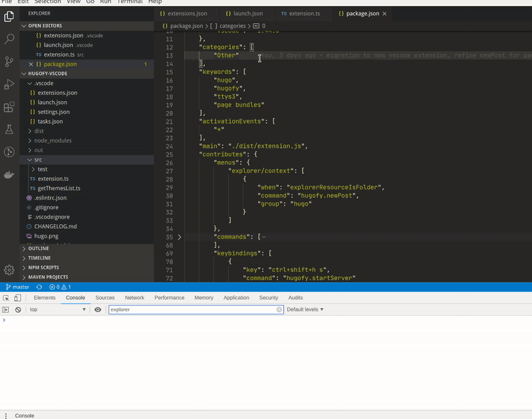Close package.json in open editors list
The width and height of the screenshot is (532, 419).
31,64
